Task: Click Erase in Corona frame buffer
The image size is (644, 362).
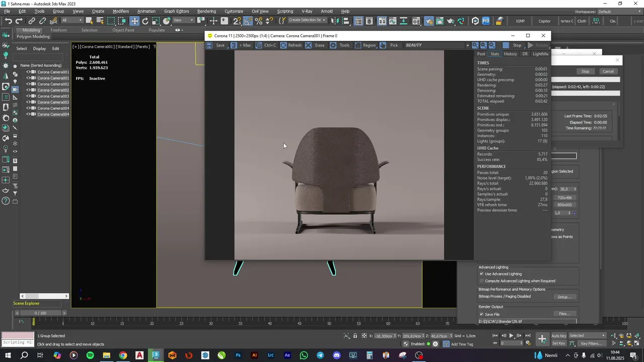Action: (315, 45)
